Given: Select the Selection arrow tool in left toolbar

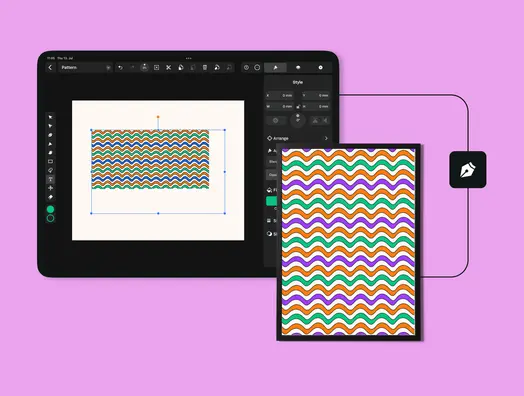Looking at the screenshot, I should (x=50, y=117).
